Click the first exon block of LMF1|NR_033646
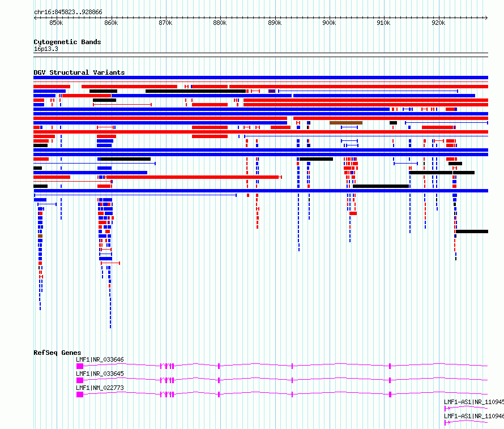504x429 pixels. 80,366
